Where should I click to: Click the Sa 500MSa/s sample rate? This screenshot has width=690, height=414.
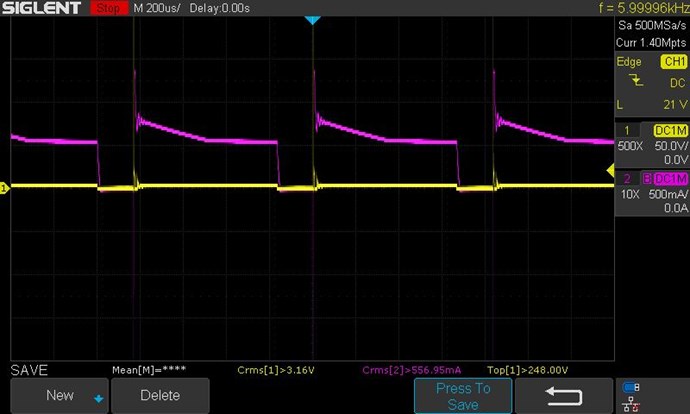click(x=652, y=25)
